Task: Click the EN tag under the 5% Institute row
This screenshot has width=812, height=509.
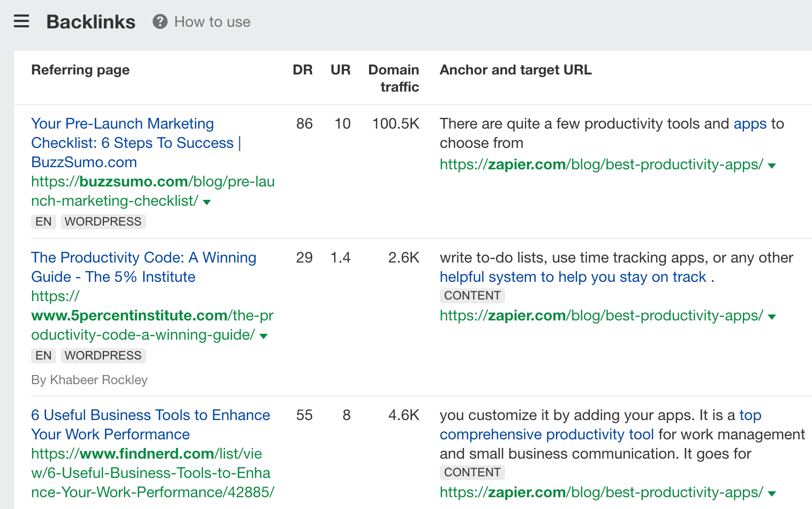Action: coord(43,356)
